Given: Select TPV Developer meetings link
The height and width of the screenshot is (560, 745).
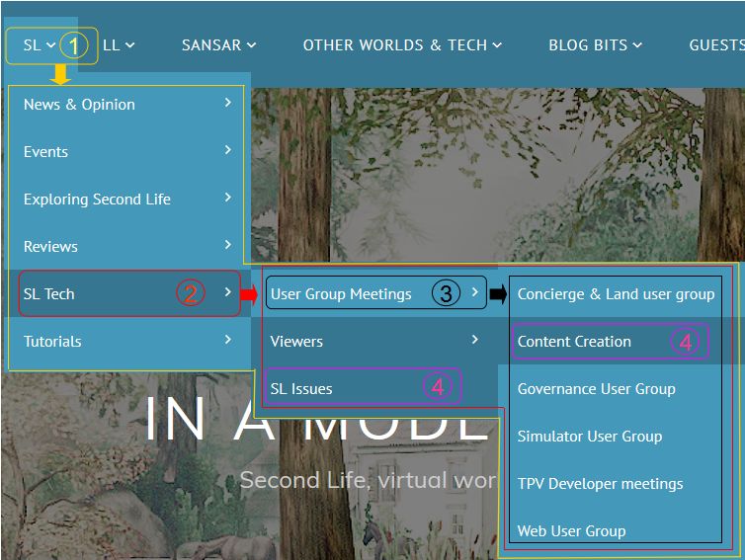Looking at the screenshot, I should click(600, 484).
